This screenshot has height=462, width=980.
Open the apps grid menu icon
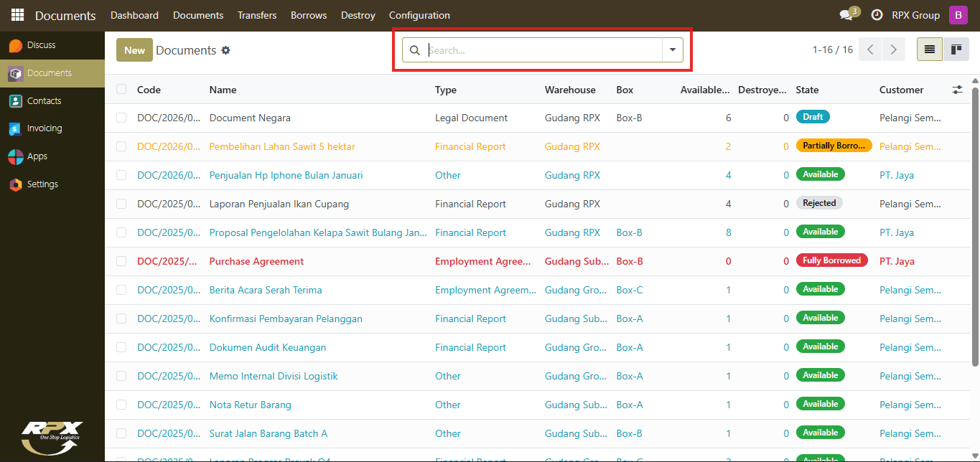[x=17, y=15]
